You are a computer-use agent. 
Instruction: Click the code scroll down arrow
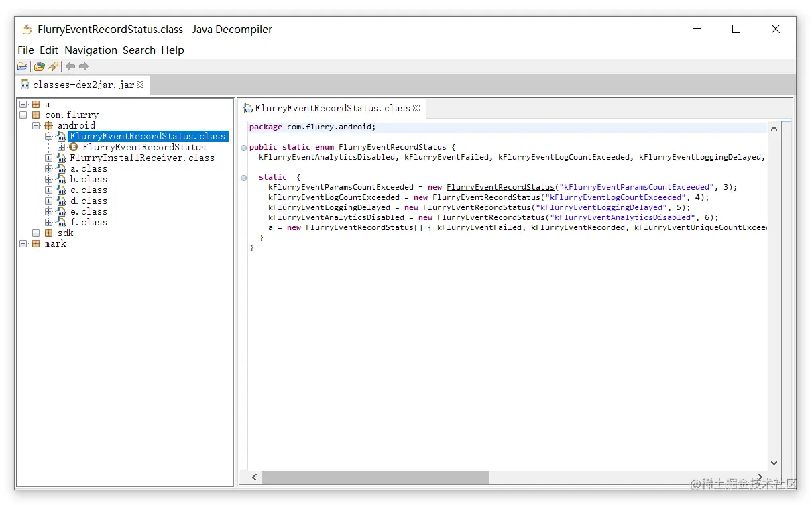pyautogui.click(x=774, y=463)
